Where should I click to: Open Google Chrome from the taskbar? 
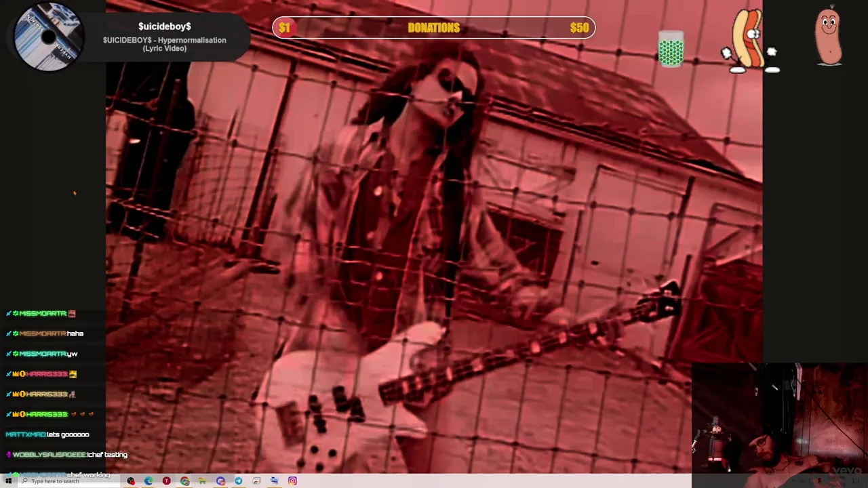(x=184, y=481)
